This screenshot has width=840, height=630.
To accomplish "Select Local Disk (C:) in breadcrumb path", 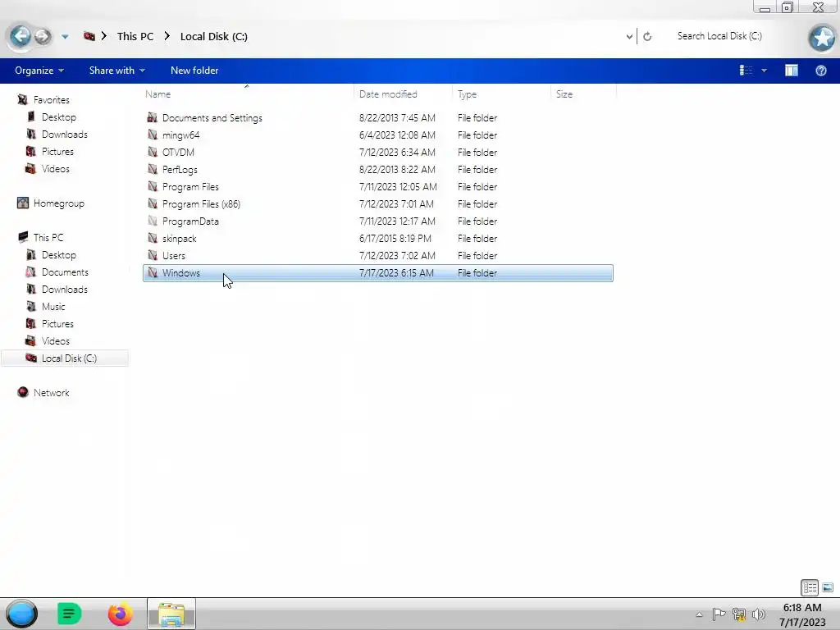I will tap(214, 36).
